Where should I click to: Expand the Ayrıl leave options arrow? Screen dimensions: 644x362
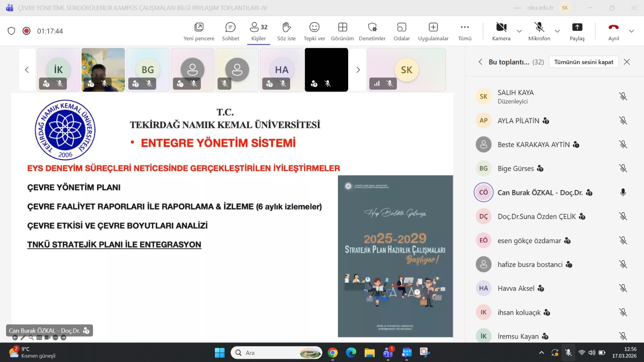pyautogui.click(x=631, y=31)
